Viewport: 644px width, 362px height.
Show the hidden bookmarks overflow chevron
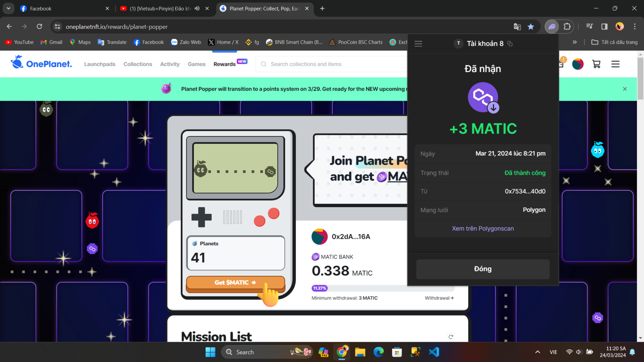click(x=575, y=42)
